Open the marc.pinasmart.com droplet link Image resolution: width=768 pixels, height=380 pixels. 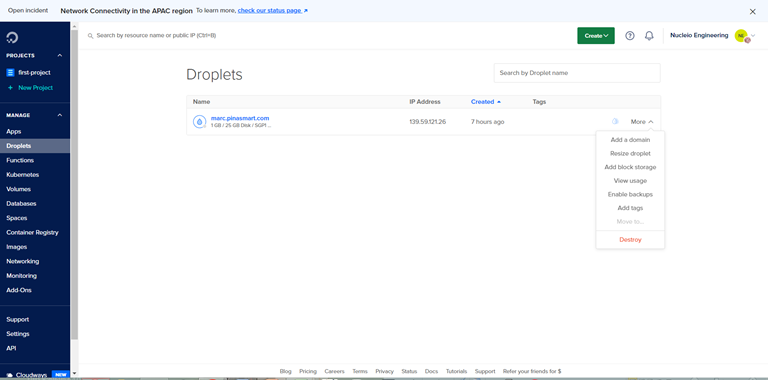coord(240,118)
